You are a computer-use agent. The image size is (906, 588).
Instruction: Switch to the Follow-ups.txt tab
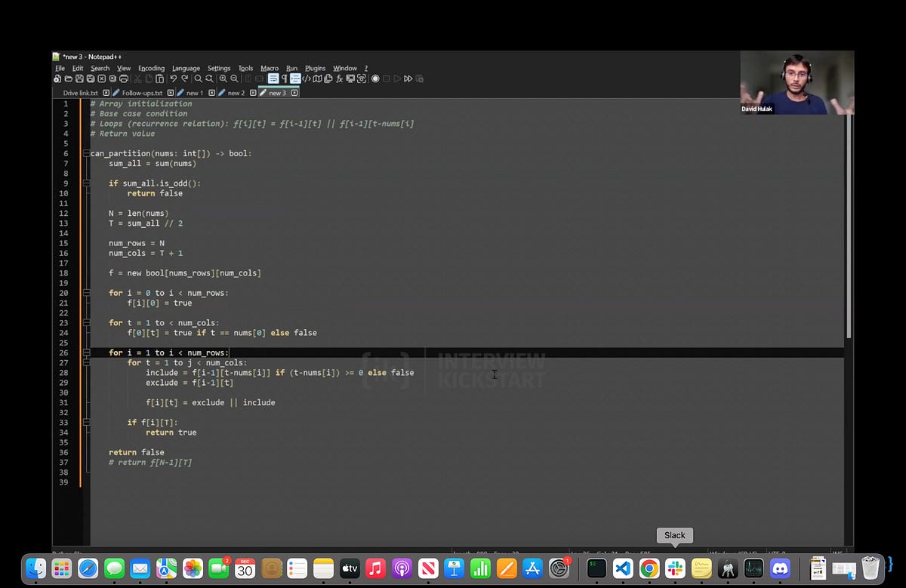click(143, 92)
